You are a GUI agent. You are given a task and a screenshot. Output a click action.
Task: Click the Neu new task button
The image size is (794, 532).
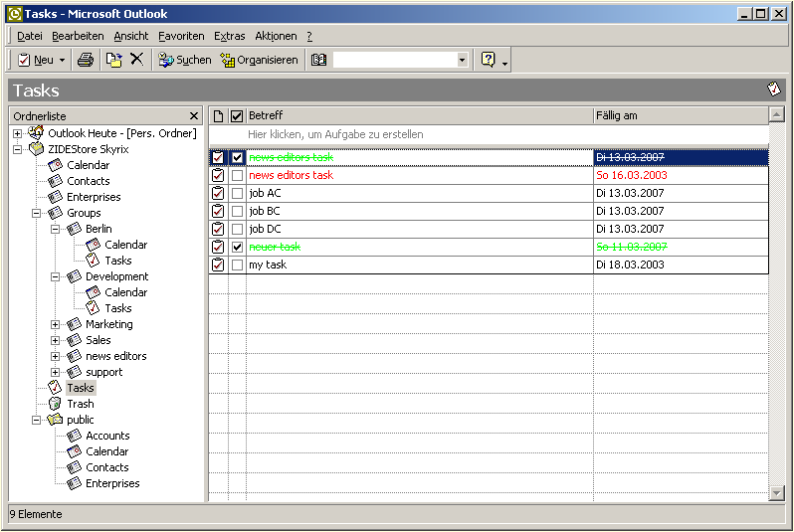click(x=36, y=60)
